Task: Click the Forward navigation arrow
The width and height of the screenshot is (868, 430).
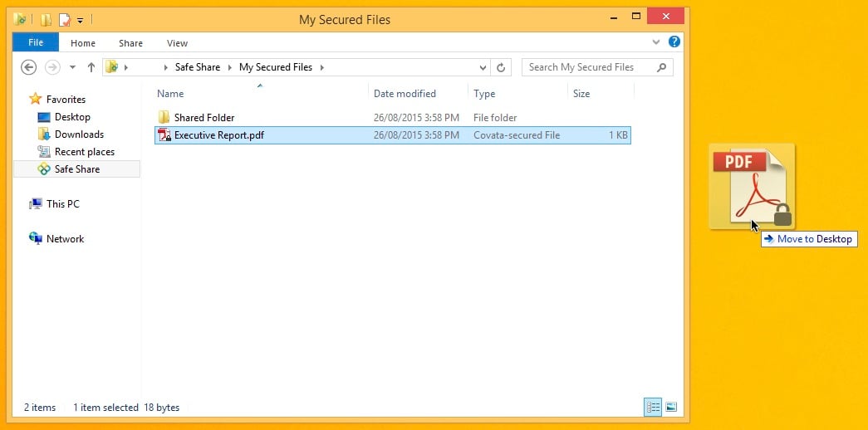Action: pos(52,67)
